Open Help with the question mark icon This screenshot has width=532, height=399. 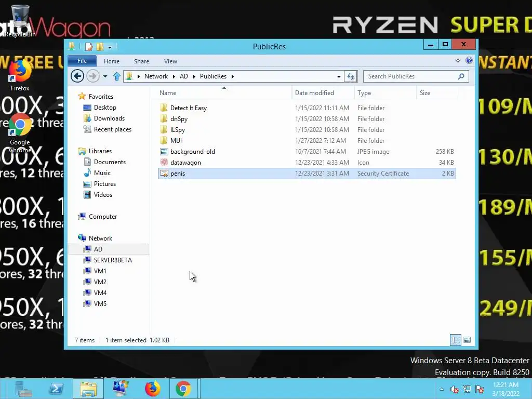pos(469,60)
